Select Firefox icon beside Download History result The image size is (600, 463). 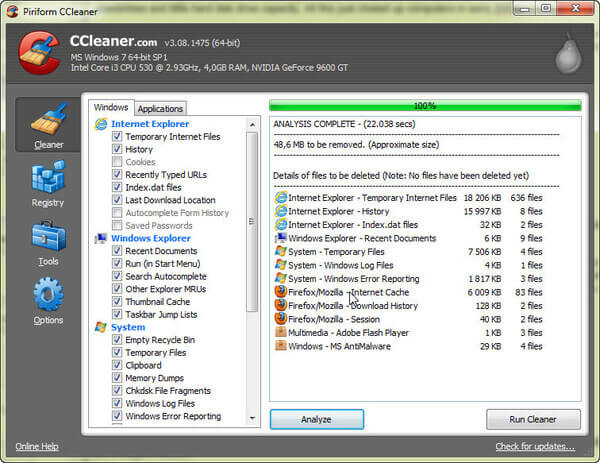281,305
